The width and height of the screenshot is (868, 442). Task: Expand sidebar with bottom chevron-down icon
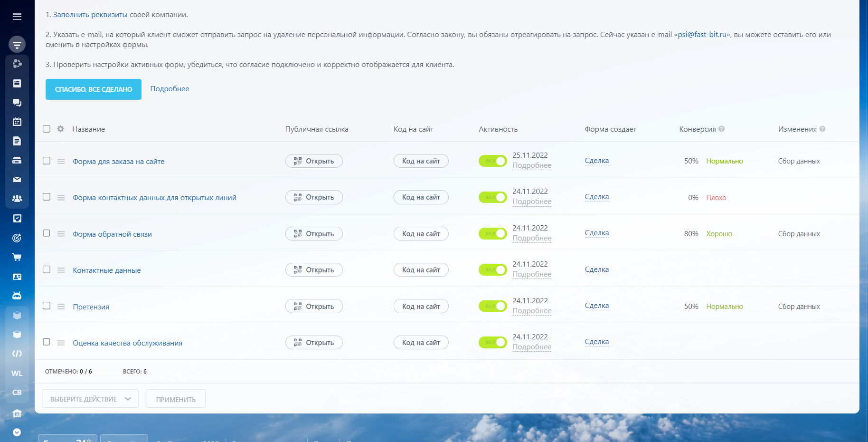pyautogui.click(x=17, y=432)
